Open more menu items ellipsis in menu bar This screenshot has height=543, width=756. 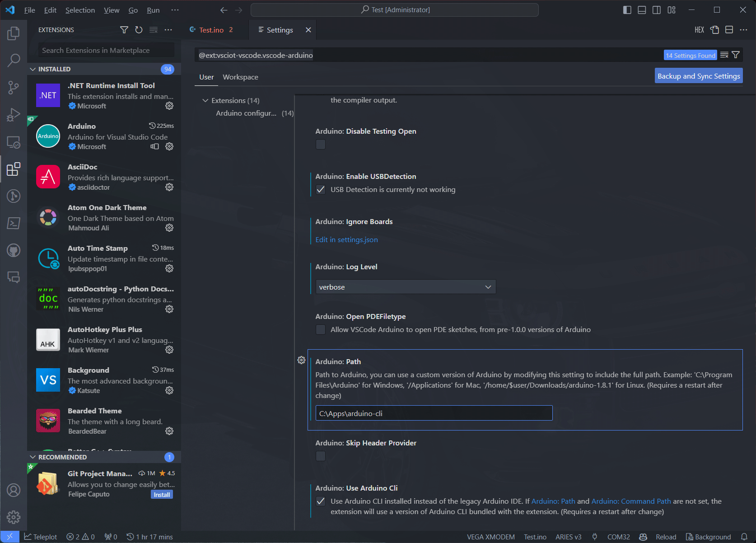point(175,10)
